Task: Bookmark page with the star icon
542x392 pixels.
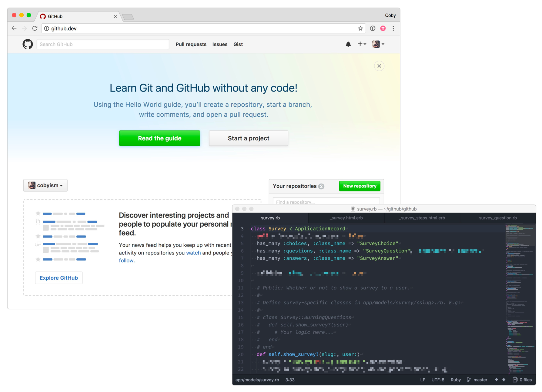Action: pos(360,28)
